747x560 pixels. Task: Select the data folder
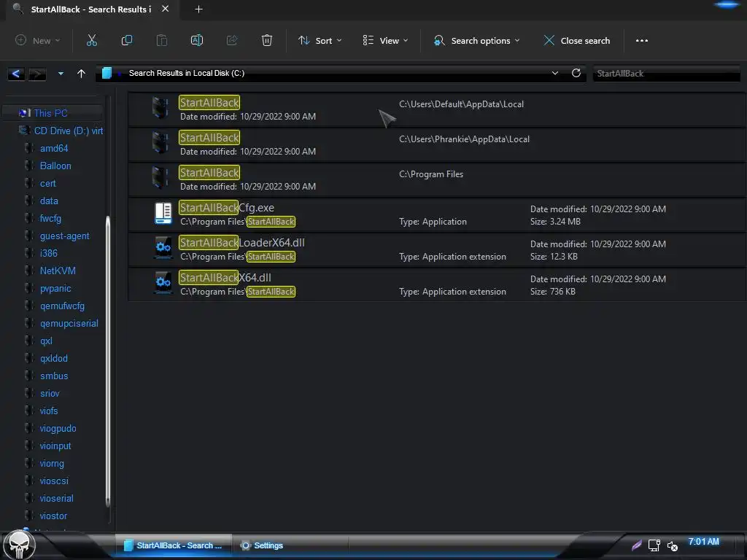point(49,201)
